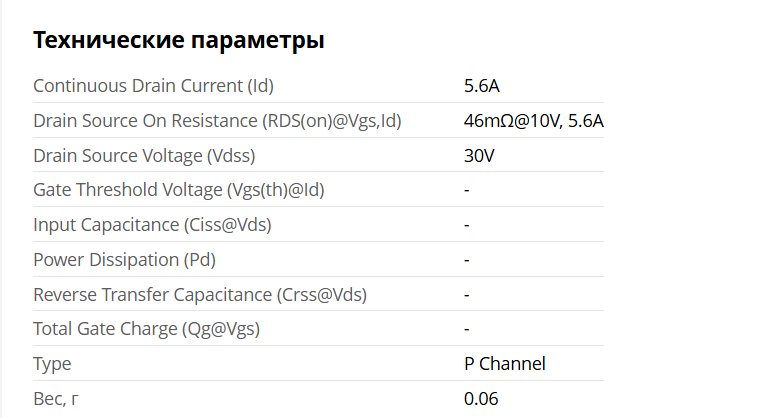Click the dash value for Power Dissipation
The width and height of the screenshot is (769, 418).
467,260
